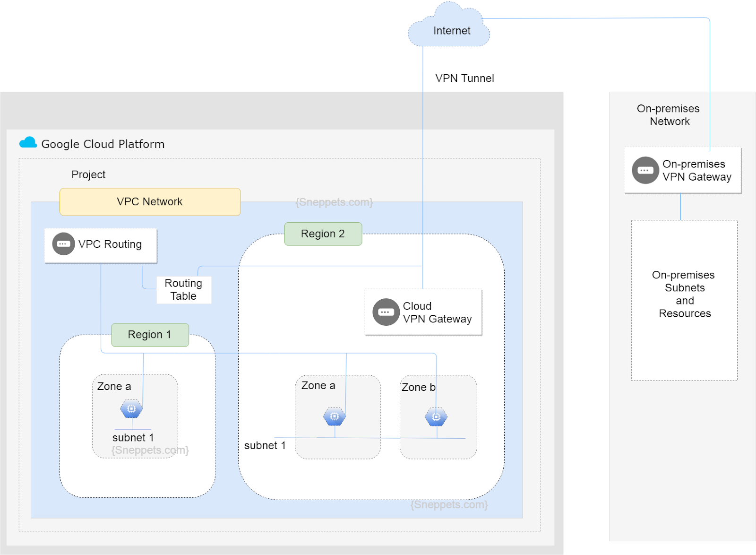The height and width of the screenshot is (555, 756).
Task: Click the VM icon inside Zone b
Action: pyautogui.click(x=436, y=417)
